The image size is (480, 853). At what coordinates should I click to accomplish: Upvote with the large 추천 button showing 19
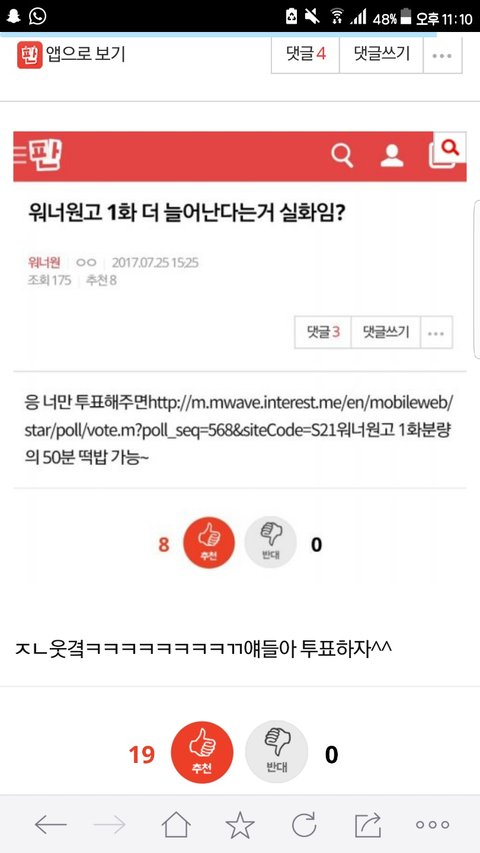click(202, 752)
